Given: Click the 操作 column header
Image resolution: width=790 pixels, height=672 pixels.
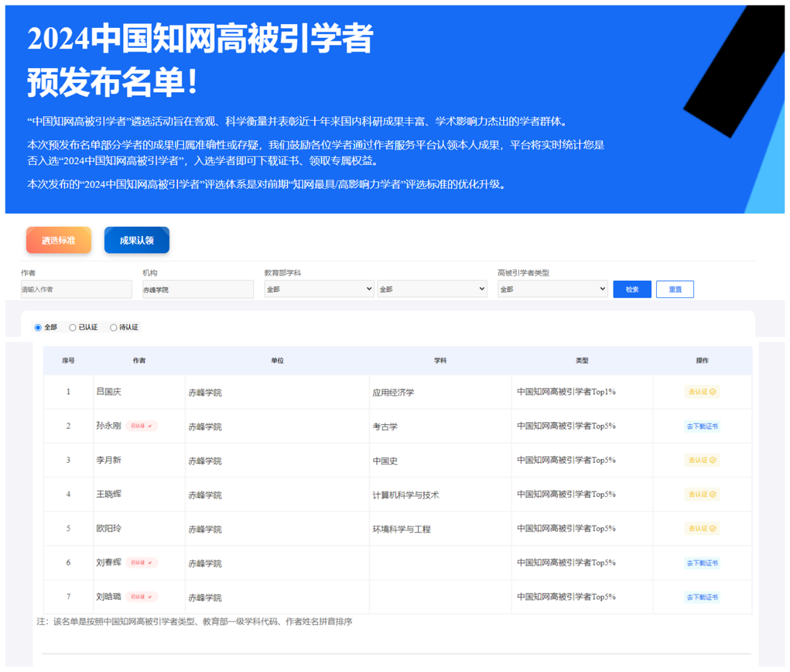Looking at the screenshot, I should point(702,361).
